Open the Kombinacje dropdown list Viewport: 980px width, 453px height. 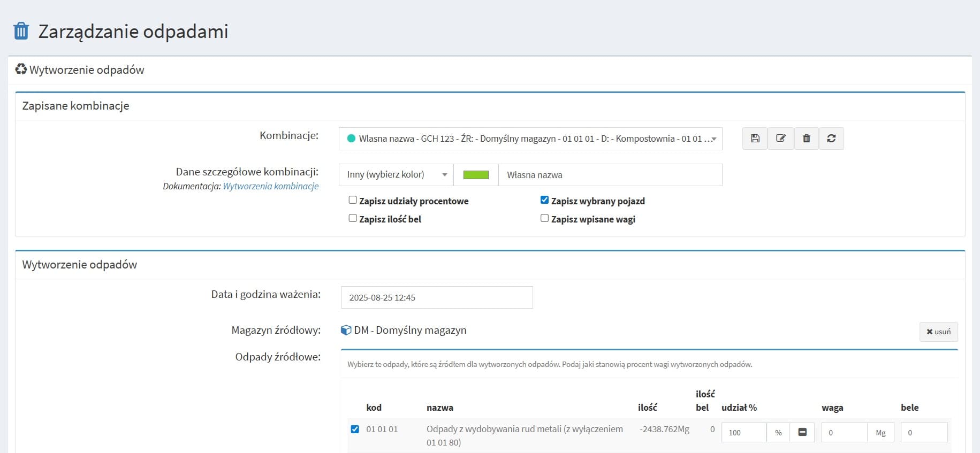coord(530,139)
